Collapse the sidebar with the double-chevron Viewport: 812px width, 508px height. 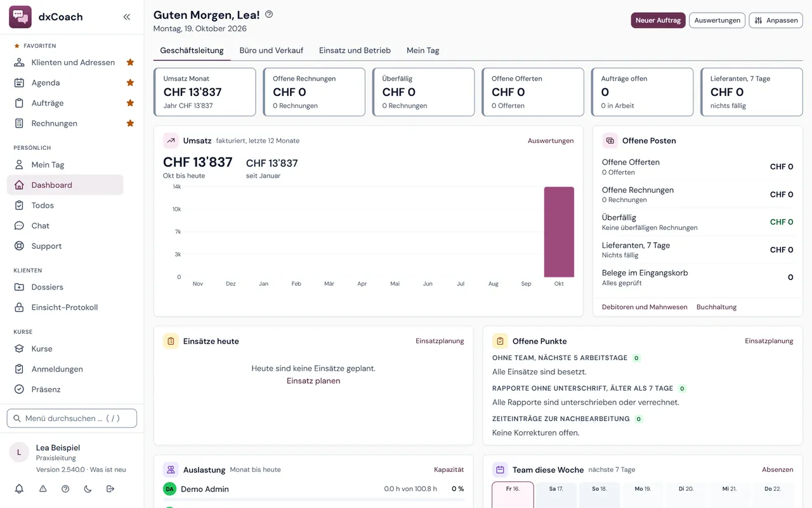point(127,17)
